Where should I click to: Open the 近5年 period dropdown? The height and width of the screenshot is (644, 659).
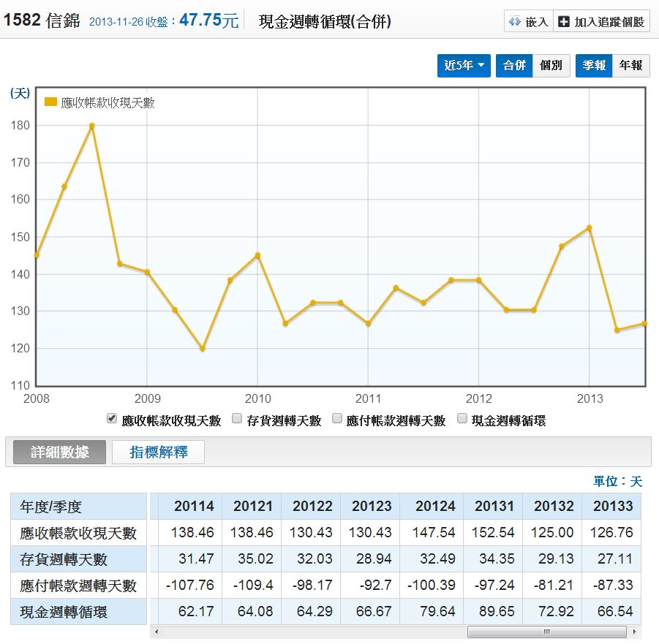click(464, 65)
